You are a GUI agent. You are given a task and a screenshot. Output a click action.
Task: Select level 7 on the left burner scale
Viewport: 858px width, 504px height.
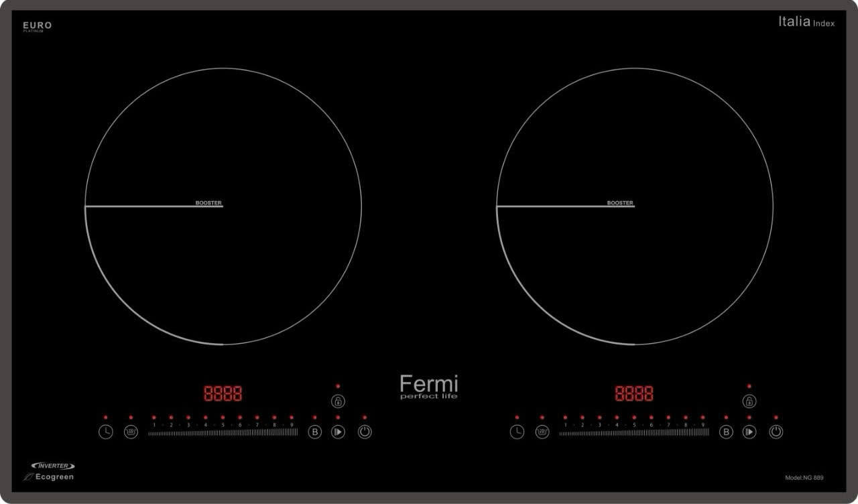pyautogui.click(x=257, y=425)
